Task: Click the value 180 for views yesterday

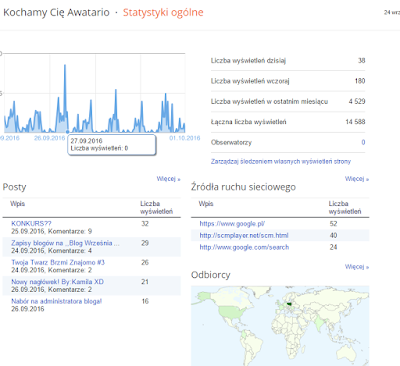Action: [360, 81]
